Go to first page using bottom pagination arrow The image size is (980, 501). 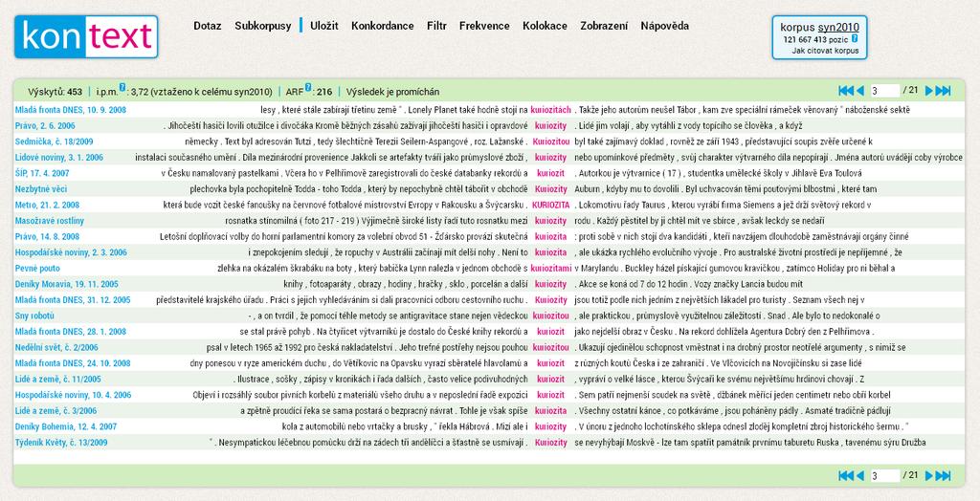(x=846, y=476)
